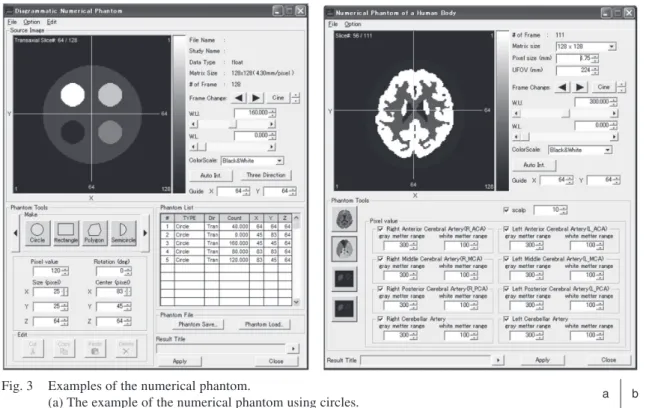Click Close in Diagrammatic window
646x408 pixels.
pos(276,361)
